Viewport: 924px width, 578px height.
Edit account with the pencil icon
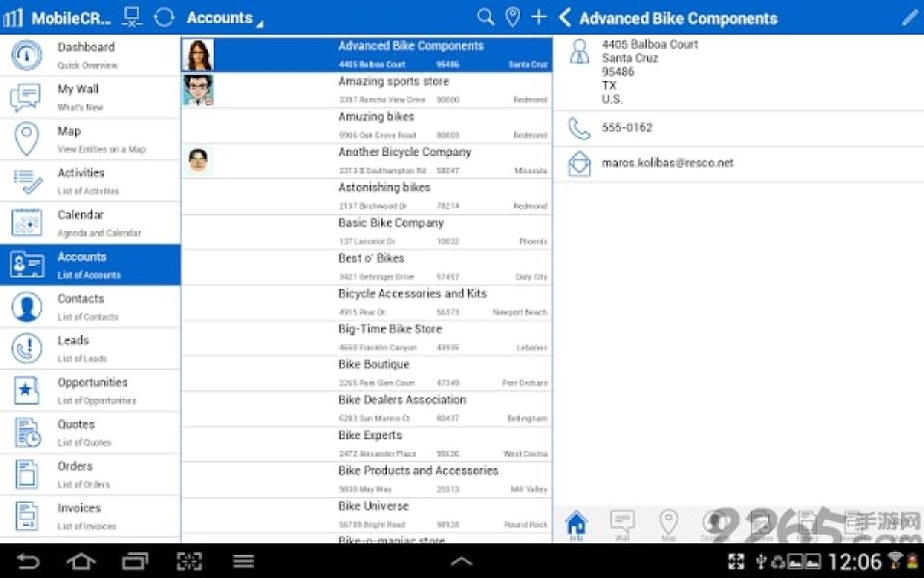[x=910, y=17]
